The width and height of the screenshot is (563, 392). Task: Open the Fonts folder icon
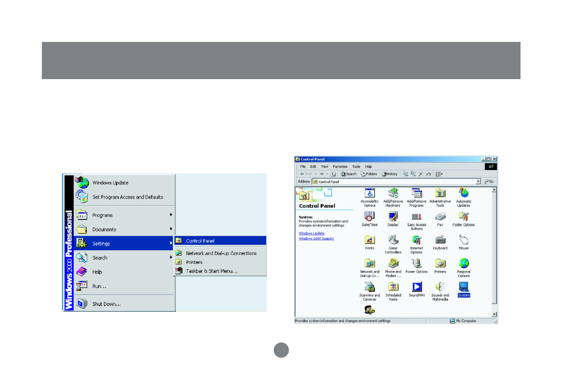coord(369,243)
